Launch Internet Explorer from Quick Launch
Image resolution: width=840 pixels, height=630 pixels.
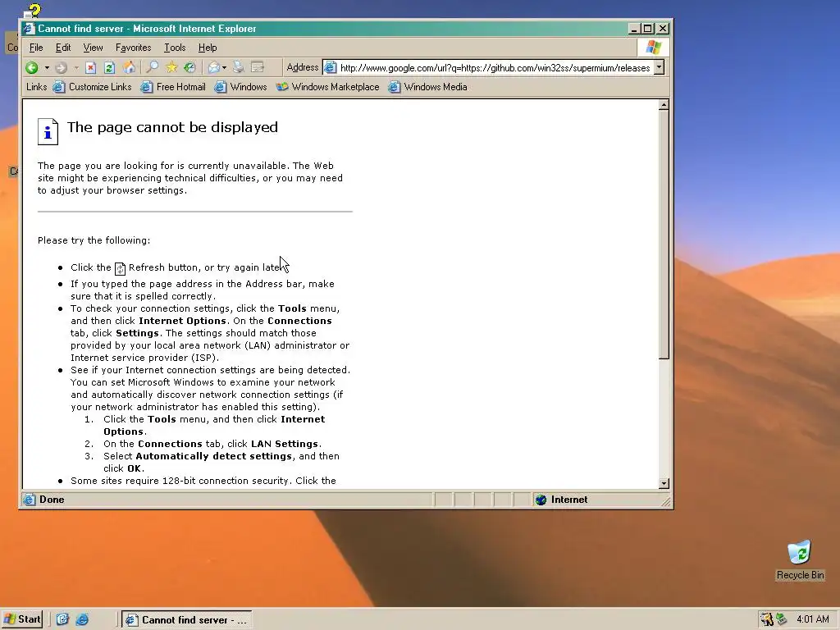click(82, 619)
